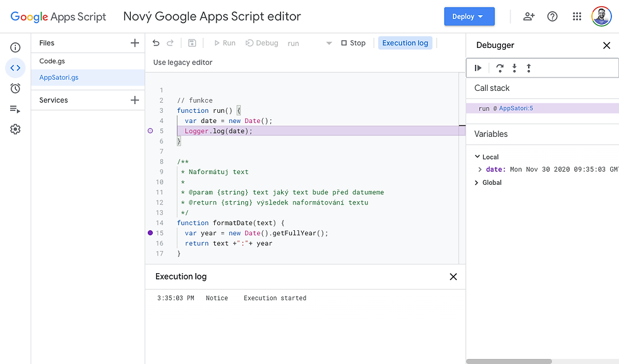
Task: Open the Help question mark icon
Action: (552, 16)
